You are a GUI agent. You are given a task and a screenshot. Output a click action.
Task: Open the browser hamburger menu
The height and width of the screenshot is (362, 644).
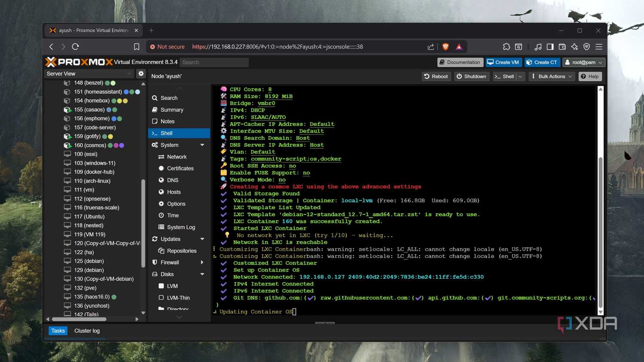599,47
